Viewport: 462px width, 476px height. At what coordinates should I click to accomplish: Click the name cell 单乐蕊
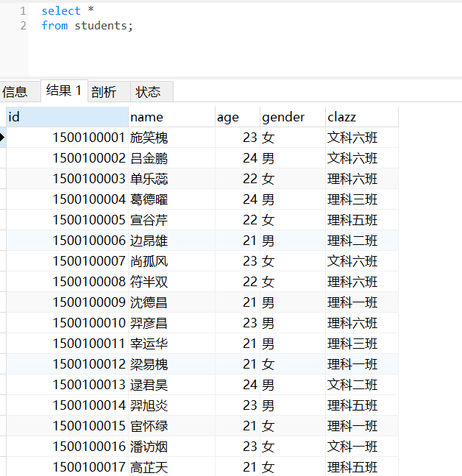click(x=172, y=179)
